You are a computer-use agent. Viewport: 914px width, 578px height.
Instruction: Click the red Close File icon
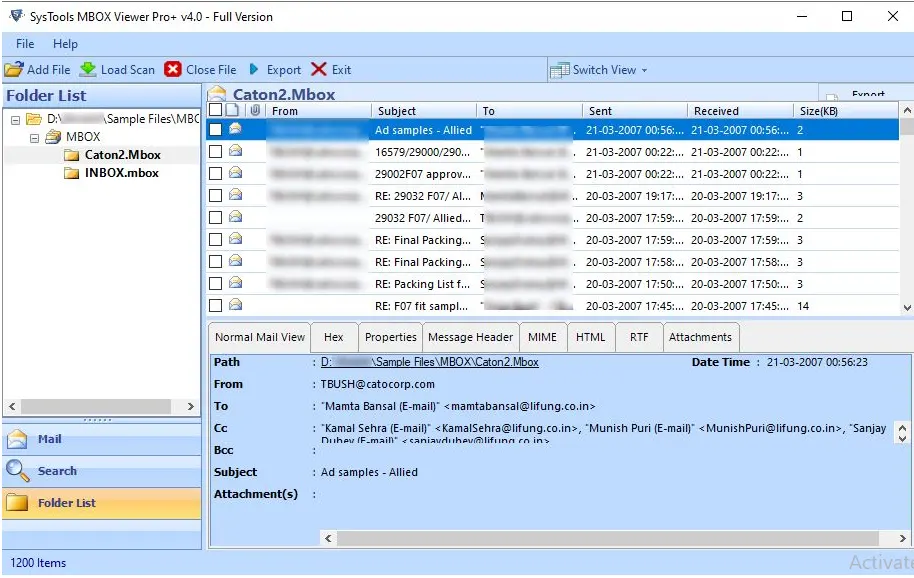(173, 69)
